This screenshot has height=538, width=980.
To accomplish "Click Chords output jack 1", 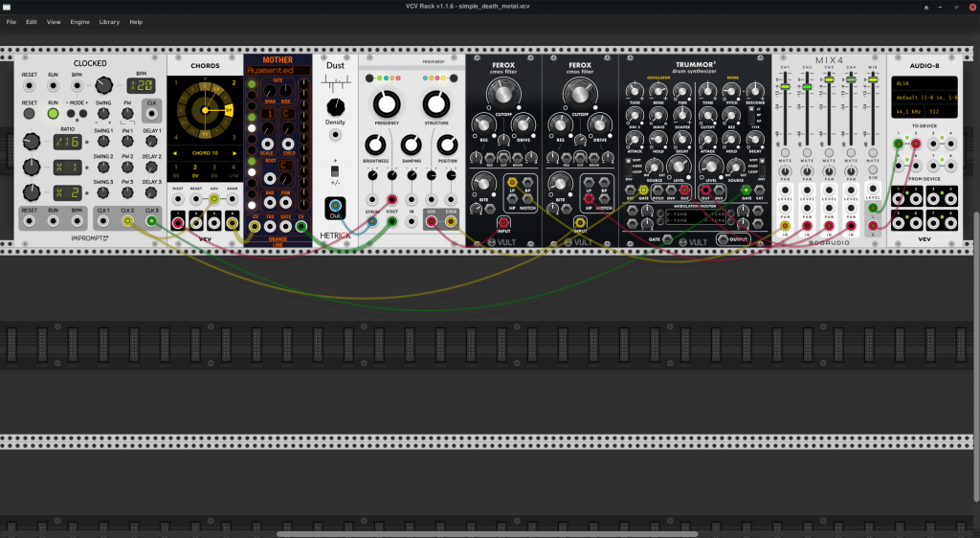I will click(x=178, y=222).
